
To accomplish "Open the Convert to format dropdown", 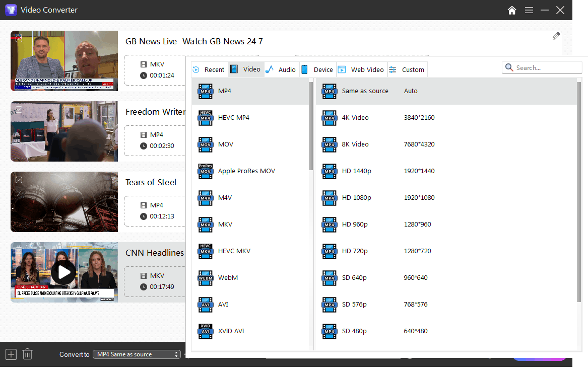I will 137,354.
